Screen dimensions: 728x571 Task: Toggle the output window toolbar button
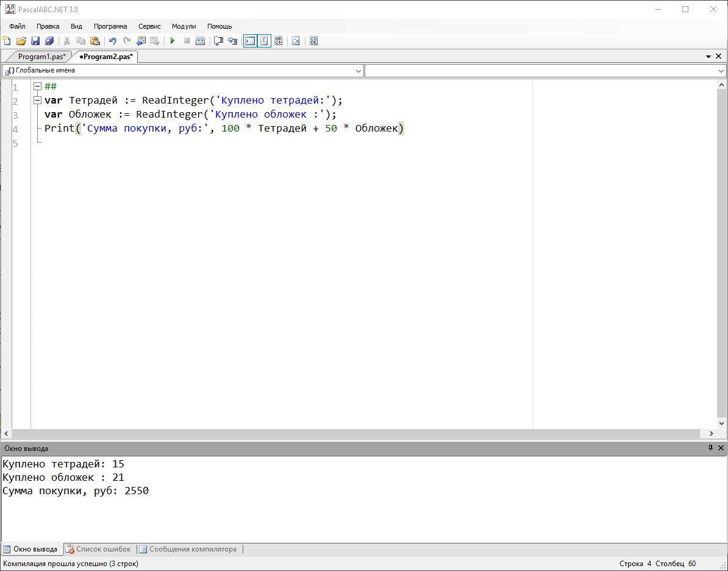coord(250,41)
